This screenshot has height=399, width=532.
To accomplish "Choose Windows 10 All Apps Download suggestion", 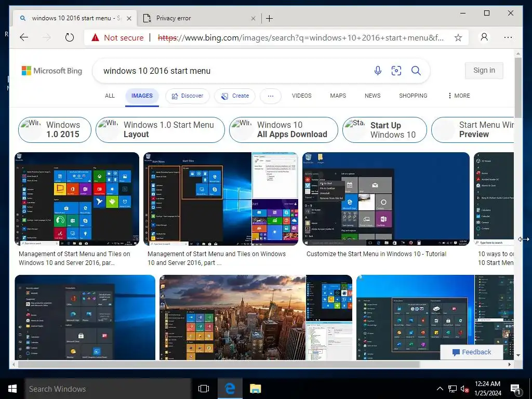I will [283, 129].
